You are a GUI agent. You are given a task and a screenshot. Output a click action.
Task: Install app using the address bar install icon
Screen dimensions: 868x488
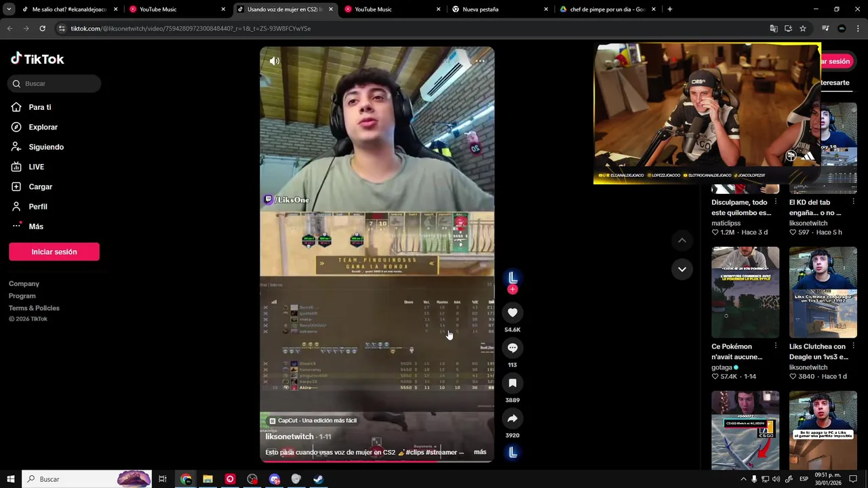(x=788, y=28)
